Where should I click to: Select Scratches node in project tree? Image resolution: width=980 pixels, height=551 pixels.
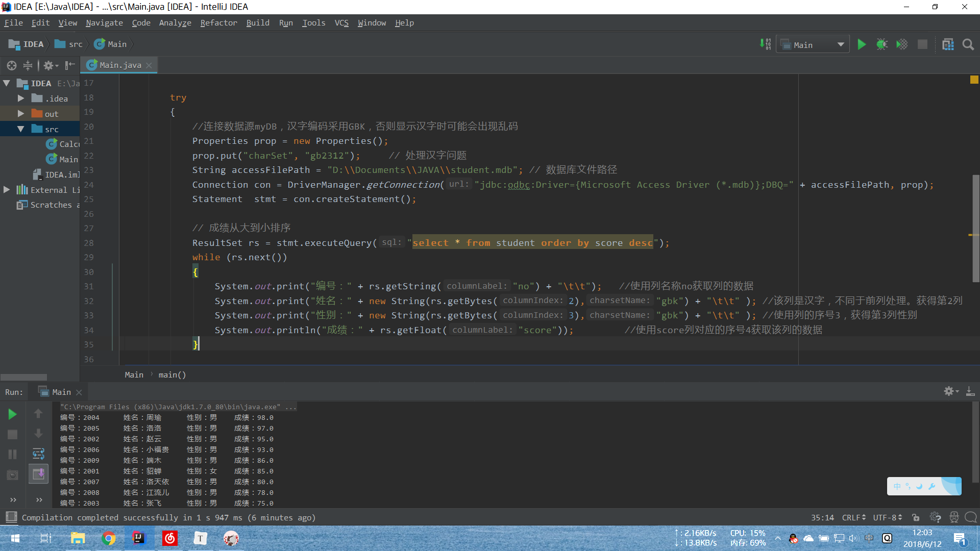(x=48, y=205)
